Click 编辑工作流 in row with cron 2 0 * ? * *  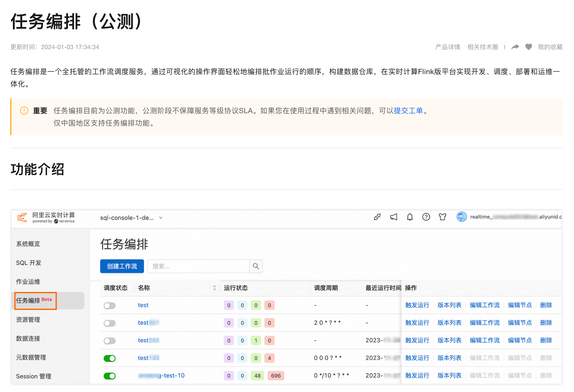coord(485,323)
